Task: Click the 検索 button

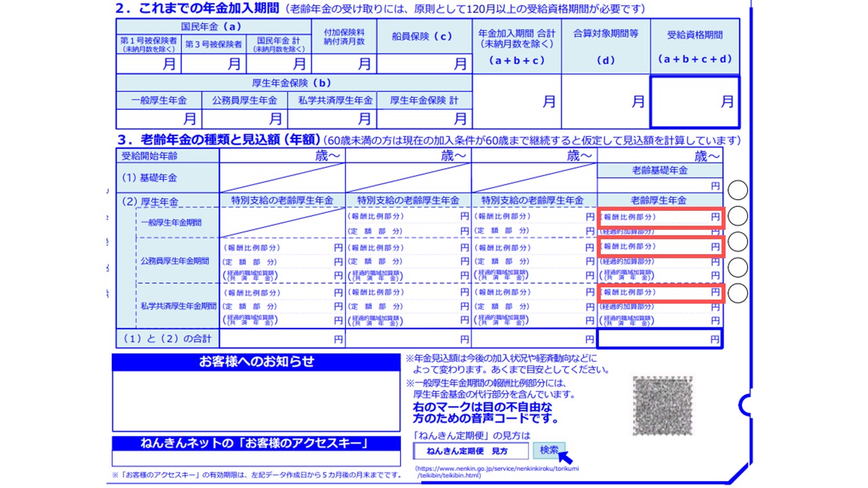Action: pos(549,450)
